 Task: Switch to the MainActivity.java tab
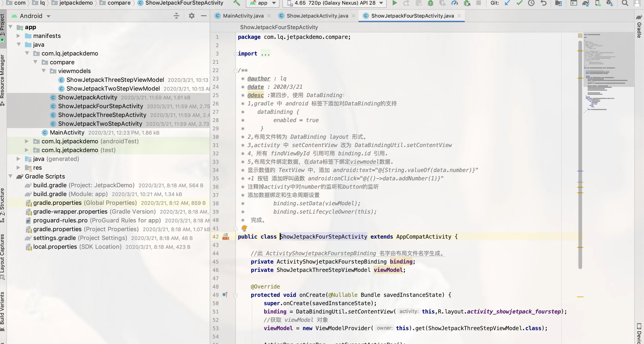pyautogui.click(x=243, y=16)
